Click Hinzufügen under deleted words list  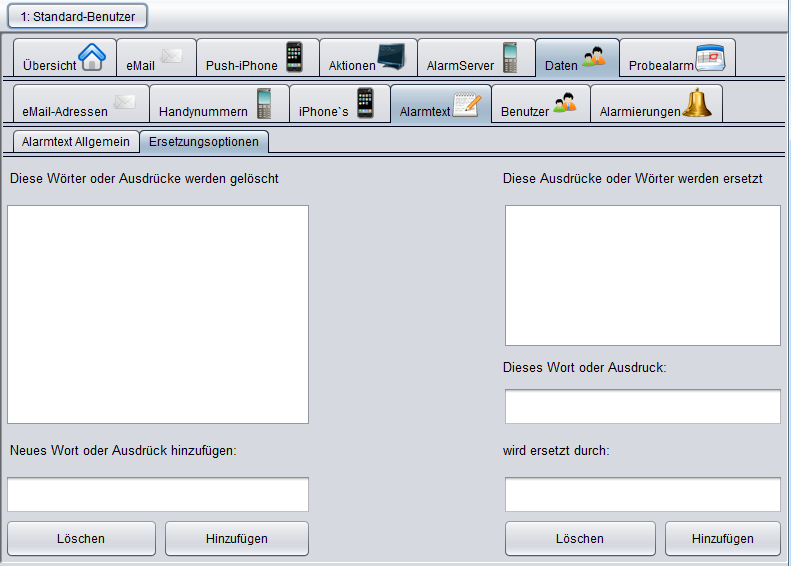236,539
